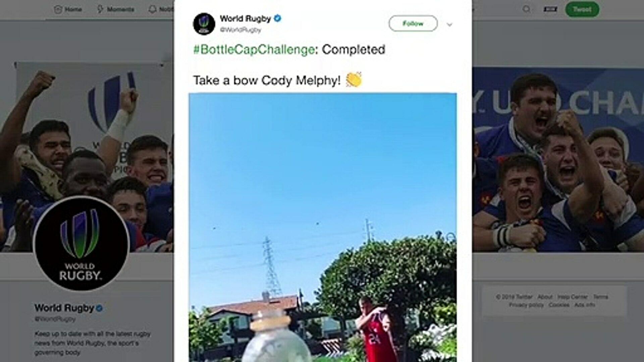This screenshot has height=362, width=644.
Task: Go to the Home tab label
Action: 73,9
